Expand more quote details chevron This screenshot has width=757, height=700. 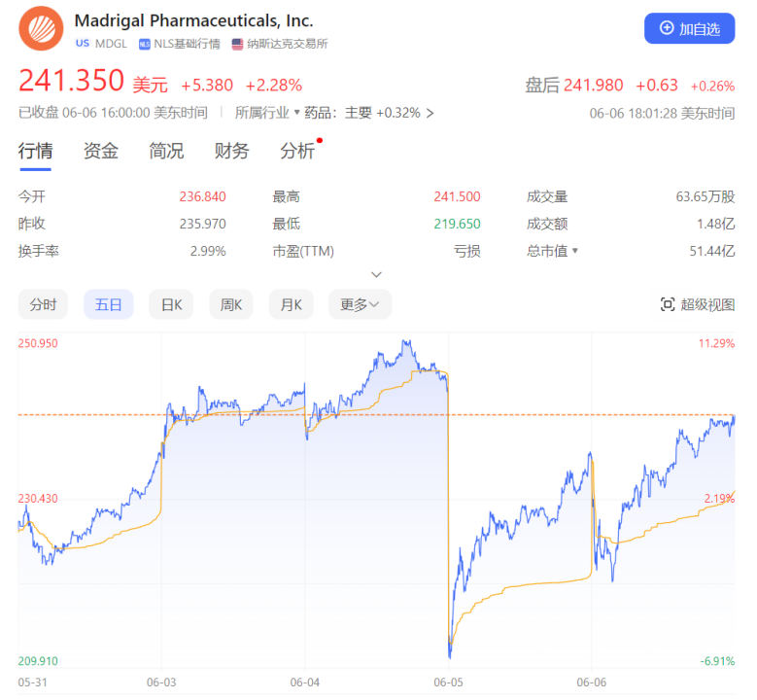[x=376, y=274]
